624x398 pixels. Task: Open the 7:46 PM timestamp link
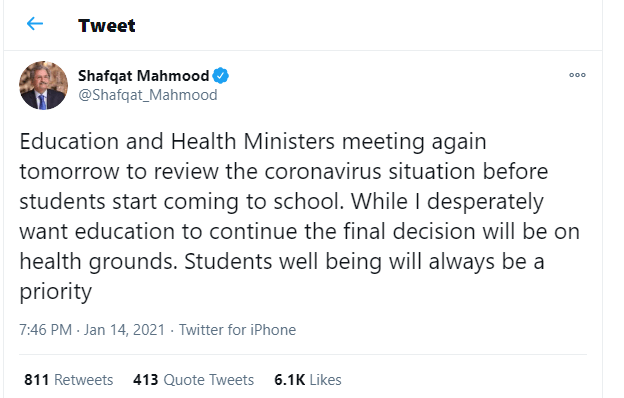point(45,330)
